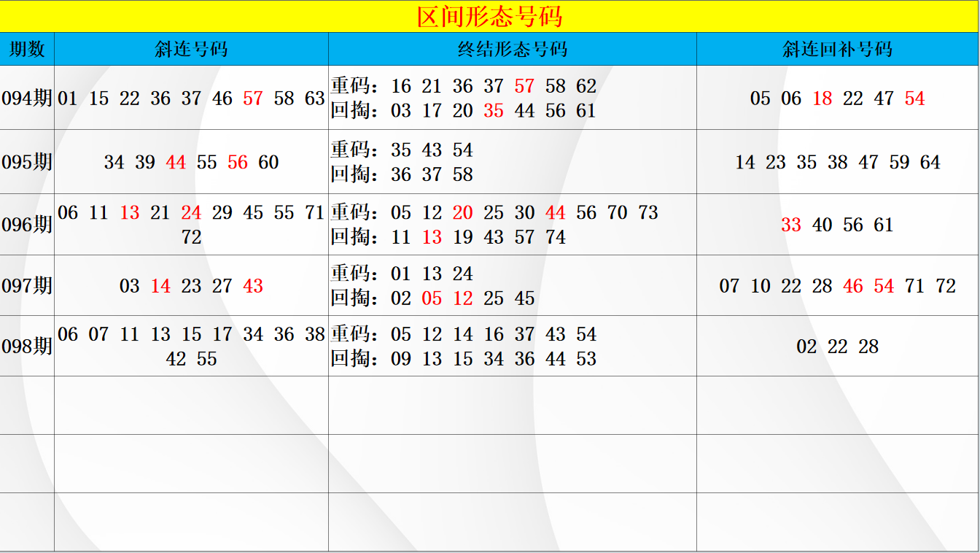
Task: Click the 094期 row label
Action: tap(27, 98)
